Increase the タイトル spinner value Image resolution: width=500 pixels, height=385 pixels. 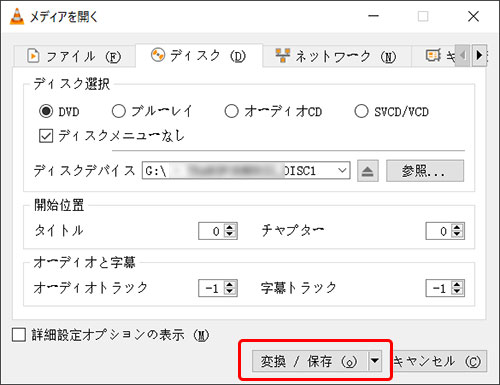coord(230,227)
